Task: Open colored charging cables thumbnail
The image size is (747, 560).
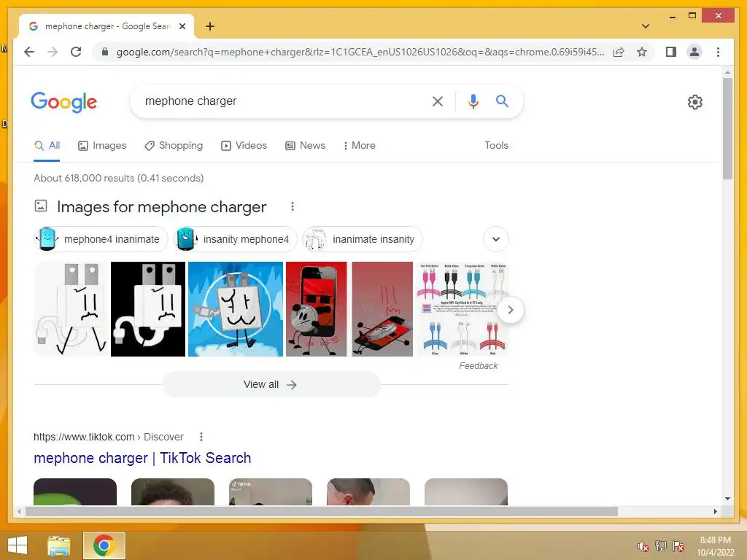Action: (462, 308)
